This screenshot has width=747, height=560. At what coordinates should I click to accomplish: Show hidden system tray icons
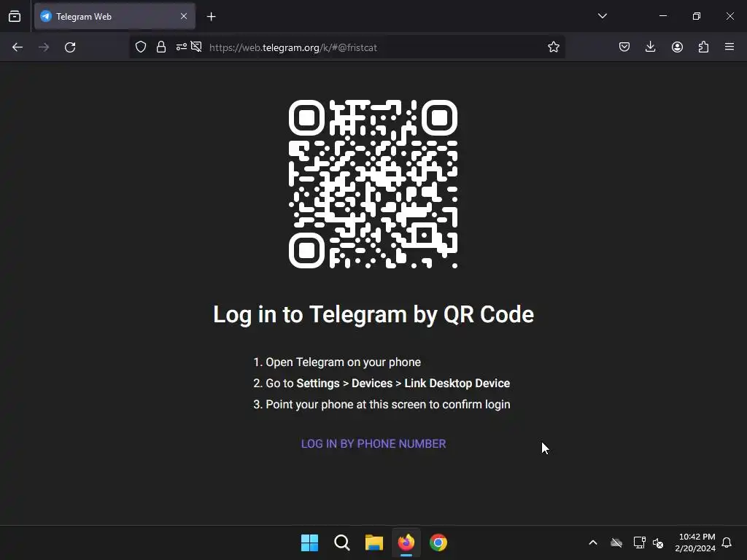pyautogui.click(x=593, y=542)
